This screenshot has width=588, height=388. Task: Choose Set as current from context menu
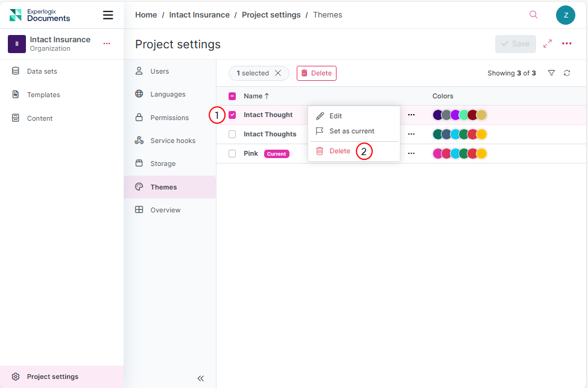point(352,131)
